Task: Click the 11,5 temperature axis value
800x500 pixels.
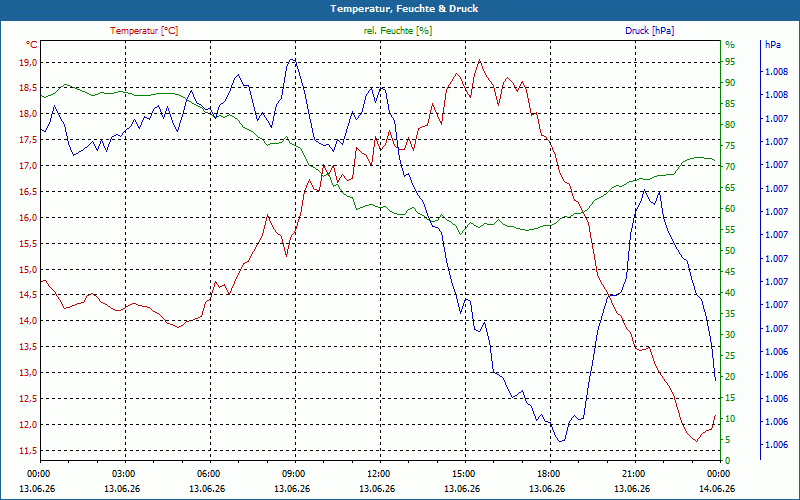Action: (x=28, y=451)
